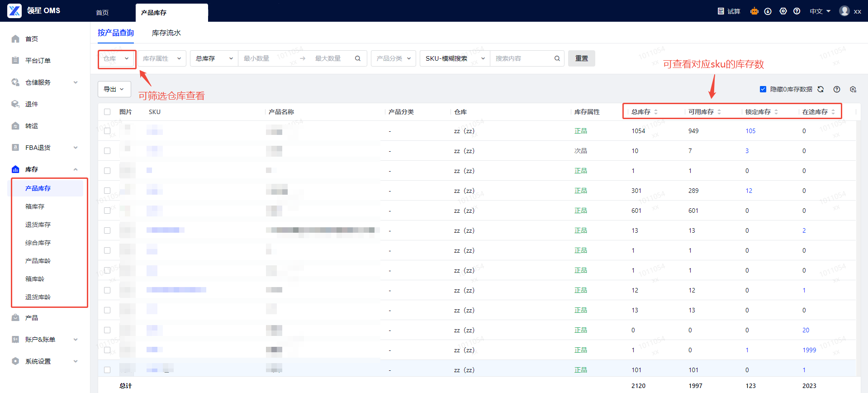Select the 按产品查询 tab
The width and height of the screenshot is (868, 393).
point(116,33)
